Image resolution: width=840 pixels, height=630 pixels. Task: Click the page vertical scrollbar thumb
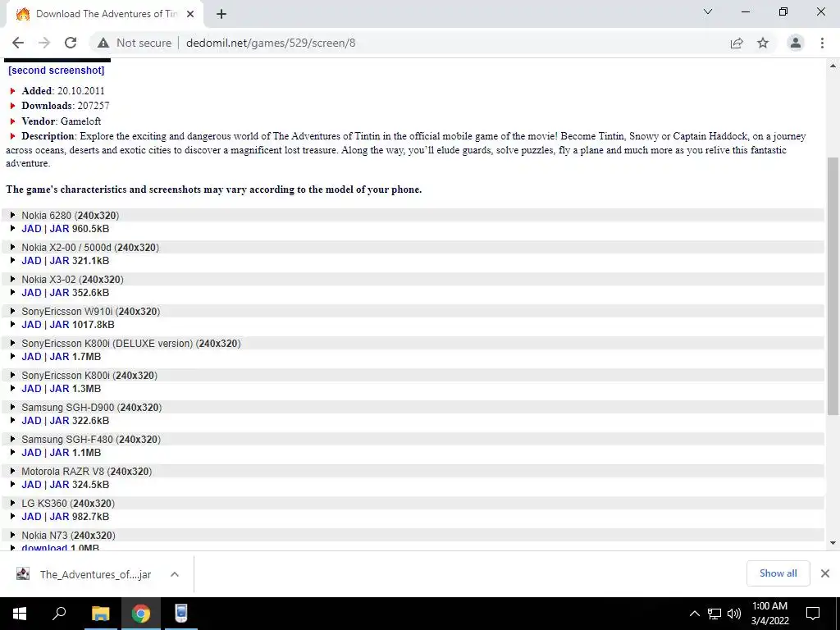pyautogui.click(x=833, y=285)
